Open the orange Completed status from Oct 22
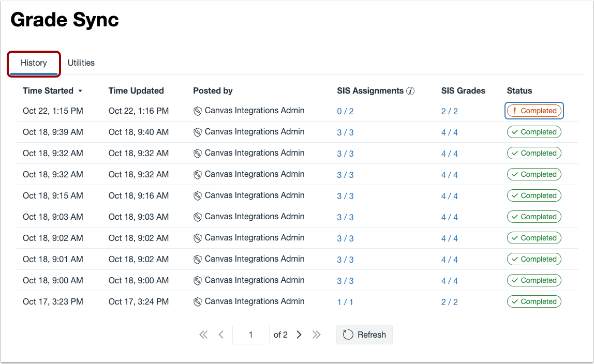Image resolution: width=594 pixels, height=364 pixels. coord(534,111)
